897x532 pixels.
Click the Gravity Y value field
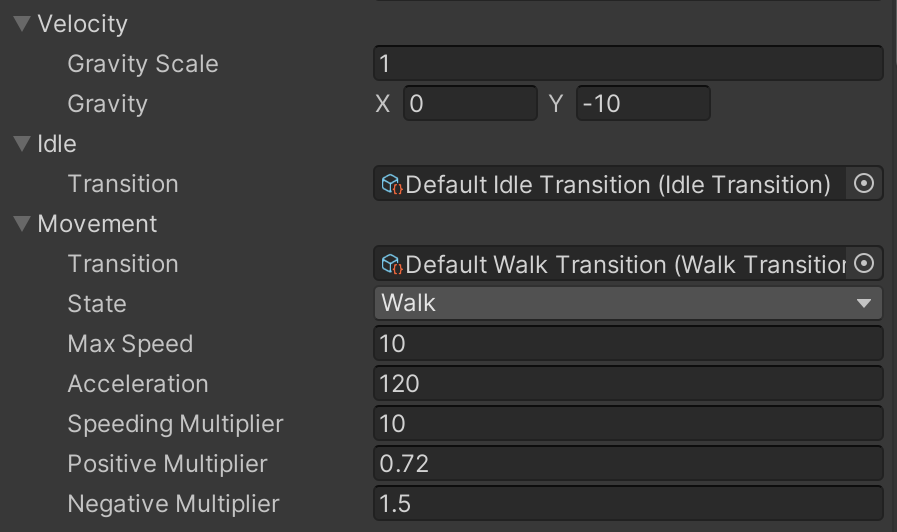643,104
